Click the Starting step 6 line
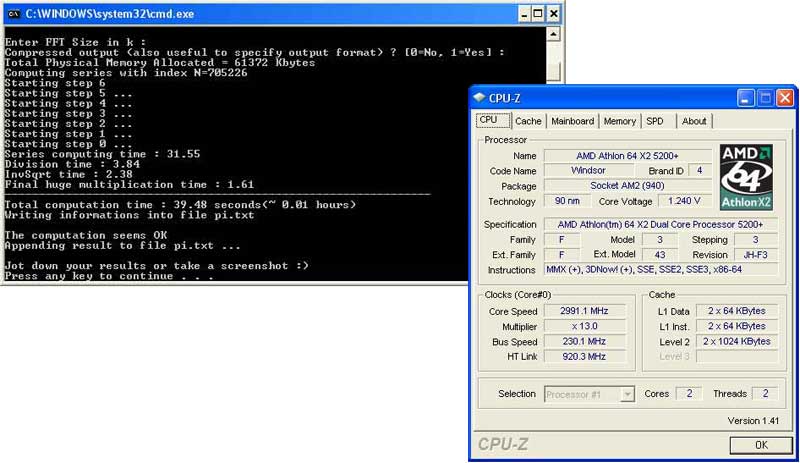Image resolution: width=800 pixels, height=463 pixels. point(55,83)
